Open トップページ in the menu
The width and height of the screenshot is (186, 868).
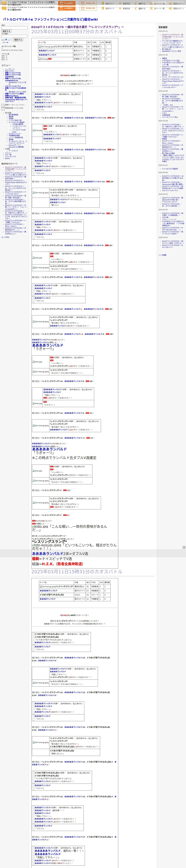(x=10, y=69)
